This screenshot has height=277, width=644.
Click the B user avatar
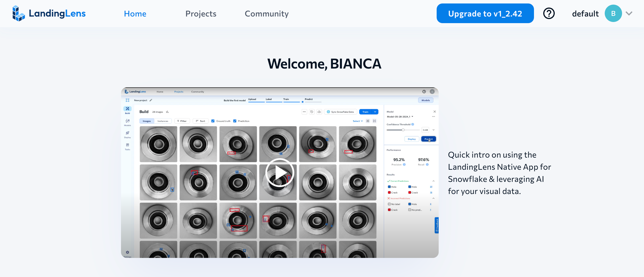(613, 13)
